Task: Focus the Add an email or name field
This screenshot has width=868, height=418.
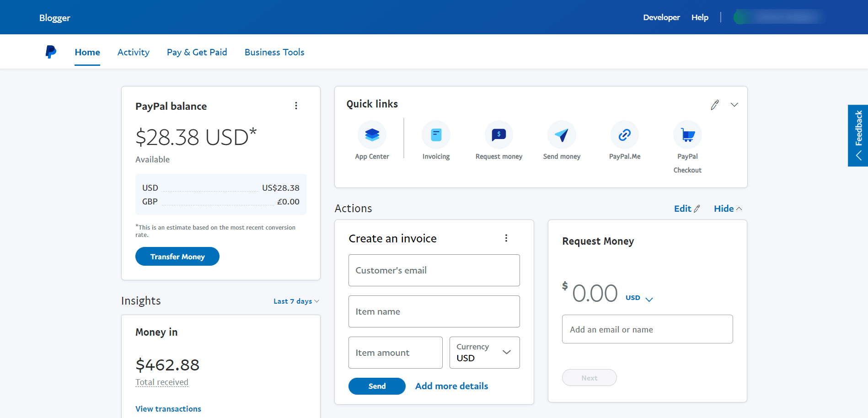Action: click(648, 329)
